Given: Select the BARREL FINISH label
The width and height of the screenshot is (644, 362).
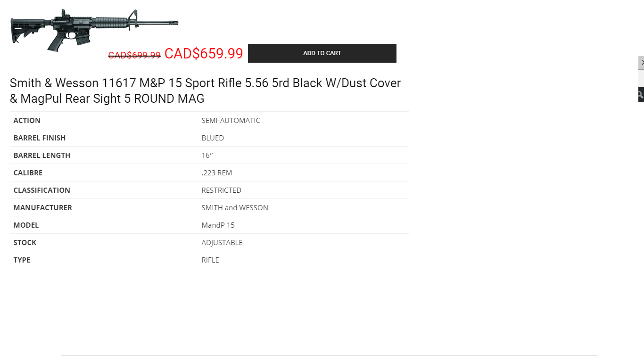Looking at the screenshot, I should pyautogui.click(x=40, y=138).
